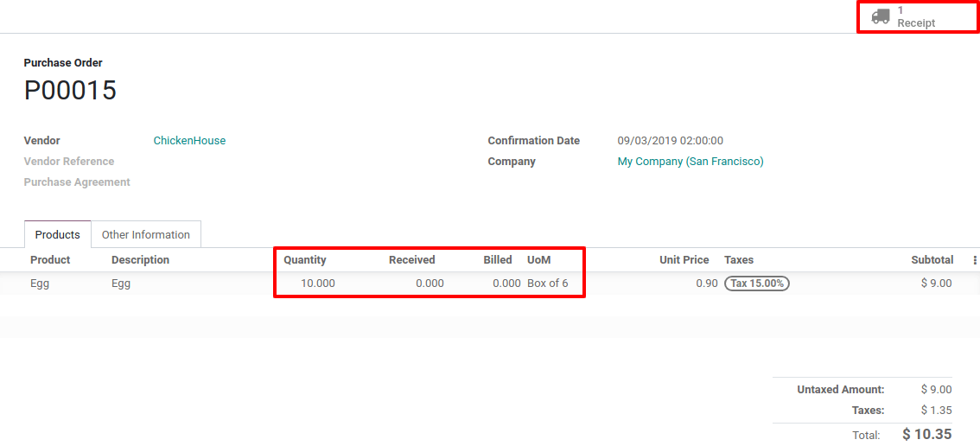Click the truck Receipt icon

(881, 16)
